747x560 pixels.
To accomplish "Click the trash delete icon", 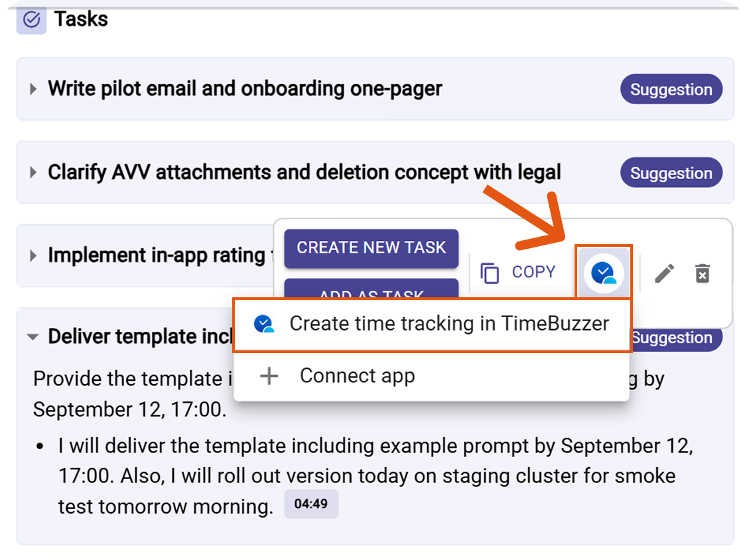I will pos(702,273).
